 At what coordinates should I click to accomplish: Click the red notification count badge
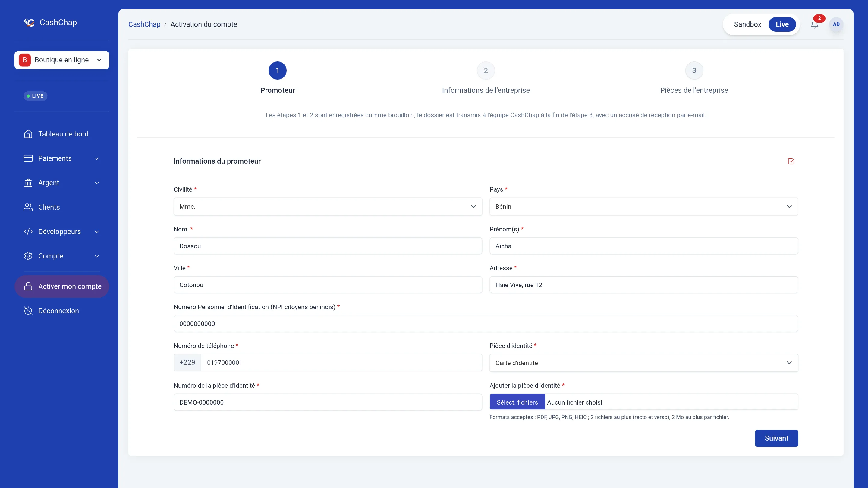click(x=819, y=18)
